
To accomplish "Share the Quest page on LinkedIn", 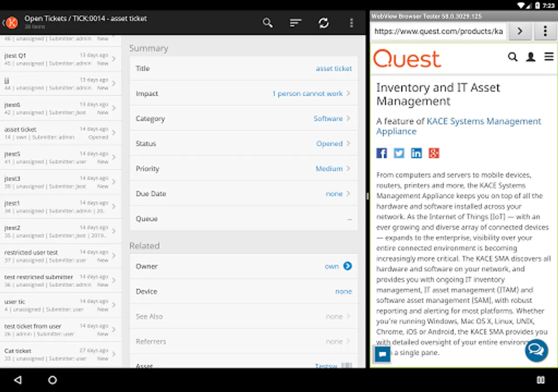I will (x=416, y=153).
